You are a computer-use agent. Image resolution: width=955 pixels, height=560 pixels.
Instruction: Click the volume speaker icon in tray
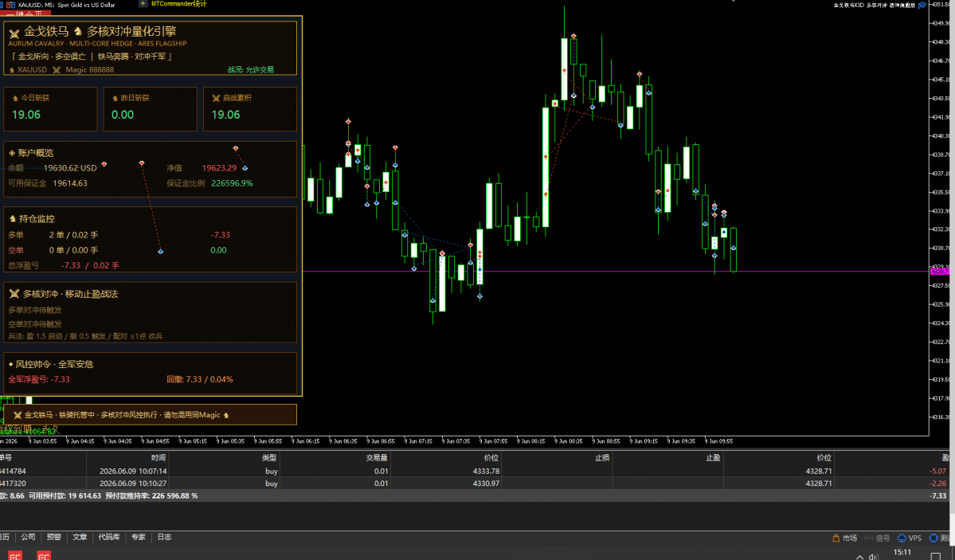874,557
